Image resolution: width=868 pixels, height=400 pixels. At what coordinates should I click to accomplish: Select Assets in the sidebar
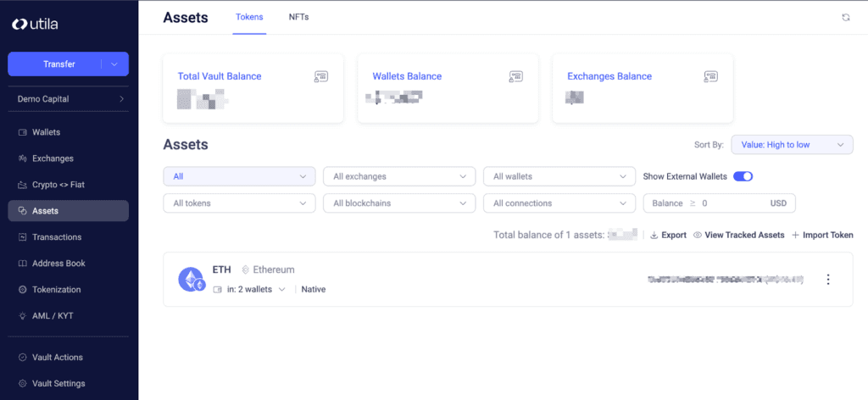(x=68, y=211)
